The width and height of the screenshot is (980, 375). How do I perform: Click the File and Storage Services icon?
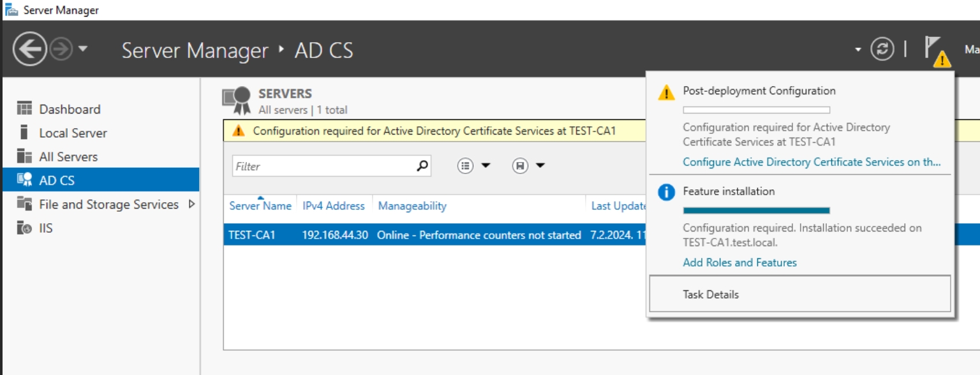[x=24, y=204]
